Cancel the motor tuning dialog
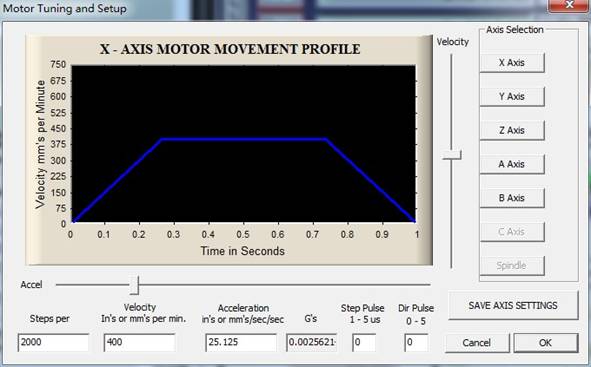 coord(477,343)
